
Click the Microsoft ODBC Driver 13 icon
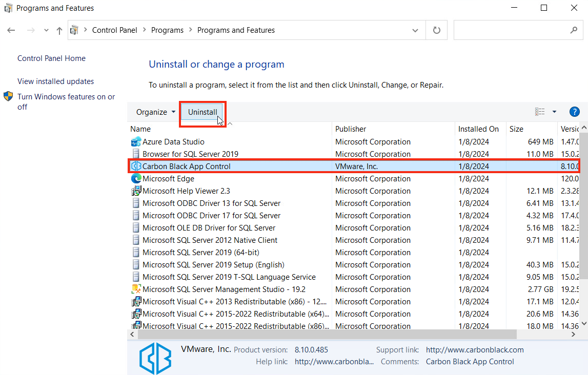[136, 203]
